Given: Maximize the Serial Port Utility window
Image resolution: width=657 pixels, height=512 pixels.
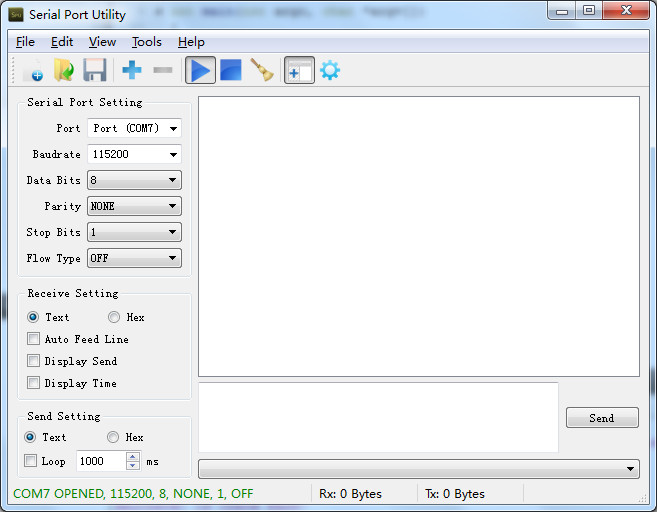Looking at the screenshot, I should pyautogui.click(x=589, y=11).
